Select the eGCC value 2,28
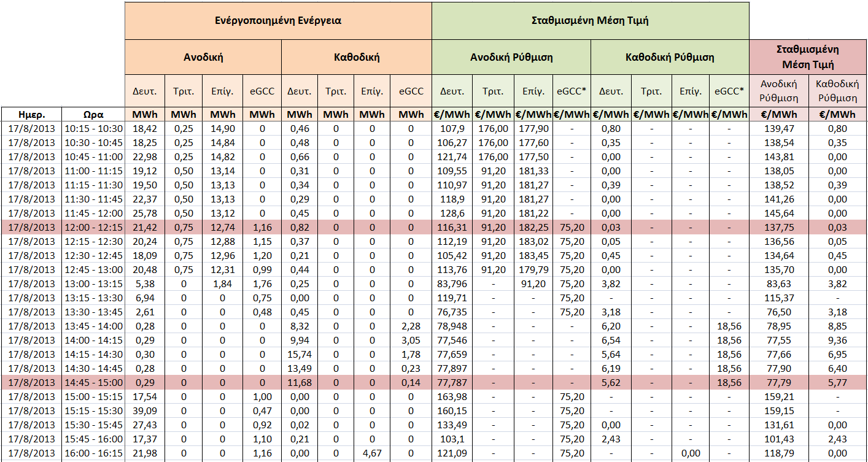The image size is (868, 462). pyautogui.click(x=411, y=326)
